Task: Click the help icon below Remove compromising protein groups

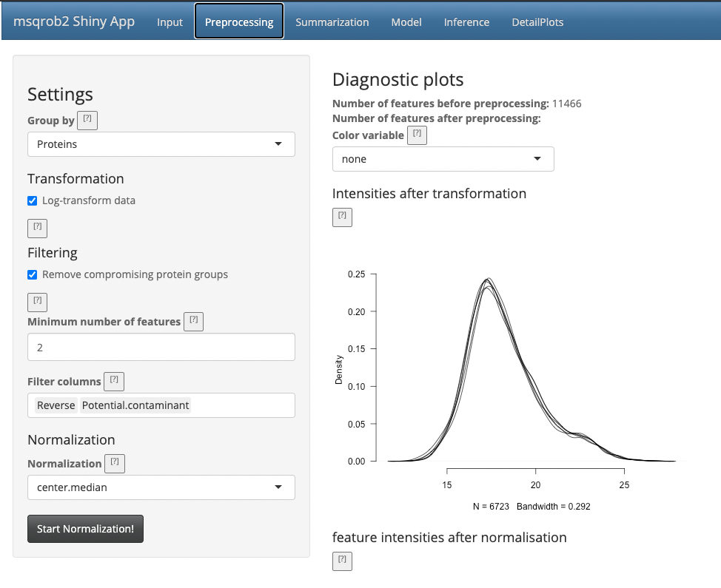Action: tap(37, 302)
